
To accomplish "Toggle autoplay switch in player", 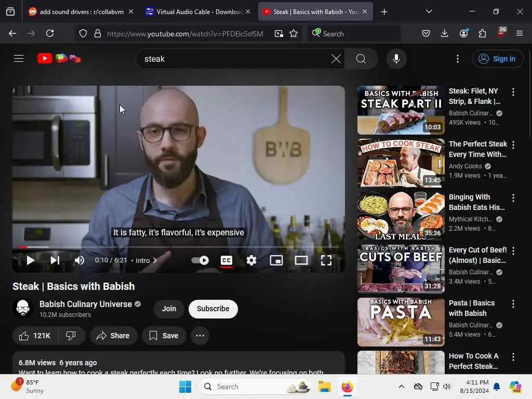I will (200, 260).
